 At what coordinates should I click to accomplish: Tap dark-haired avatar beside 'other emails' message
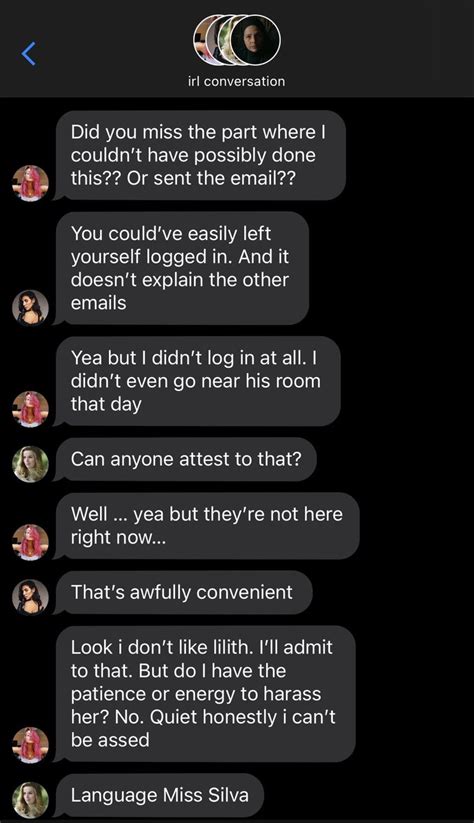pos(30,308)
